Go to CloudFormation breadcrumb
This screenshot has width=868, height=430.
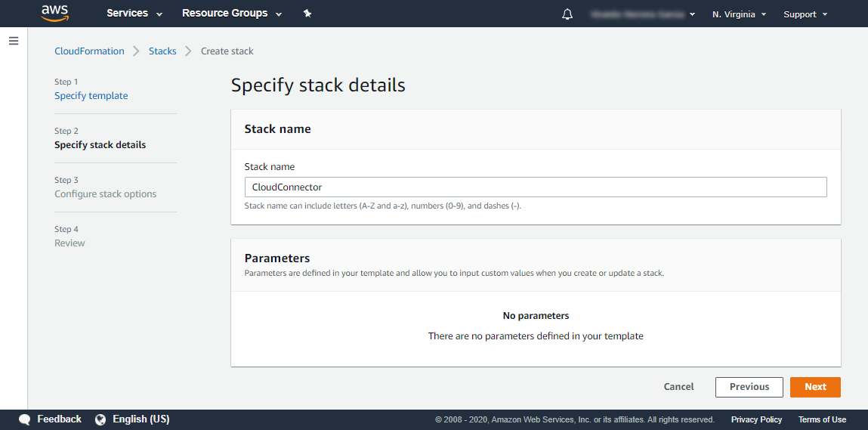[x=89, y=51]
